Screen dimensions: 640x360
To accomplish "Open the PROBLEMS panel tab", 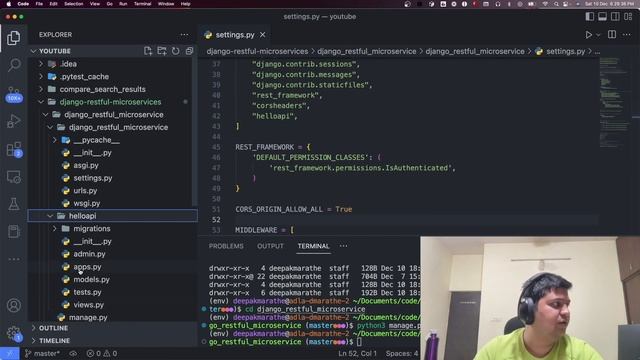I will [x=226, y=246].
